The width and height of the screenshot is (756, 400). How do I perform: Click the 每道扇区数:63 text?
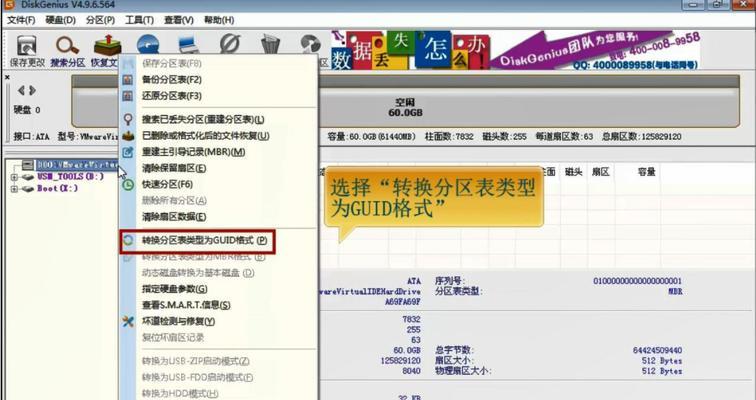[x=564, y=137]
